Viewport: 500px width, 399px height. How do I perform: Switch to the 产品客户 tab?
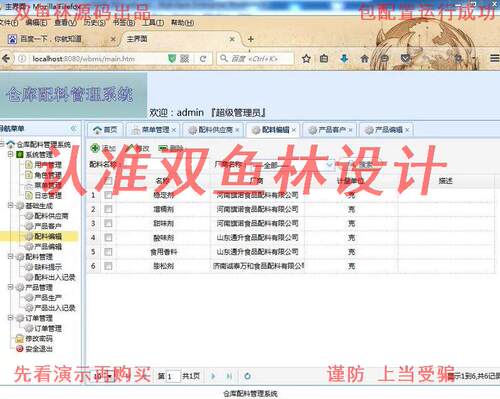[x=330, y=130]
